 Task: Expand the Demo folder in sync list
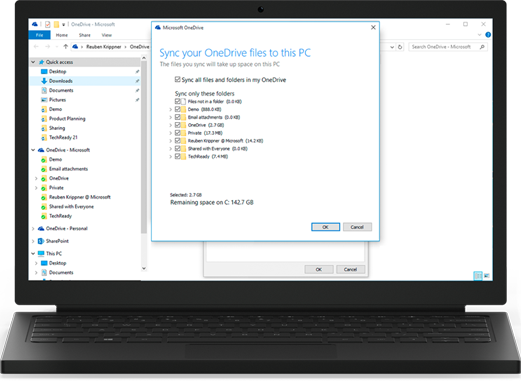pos(171,109)
